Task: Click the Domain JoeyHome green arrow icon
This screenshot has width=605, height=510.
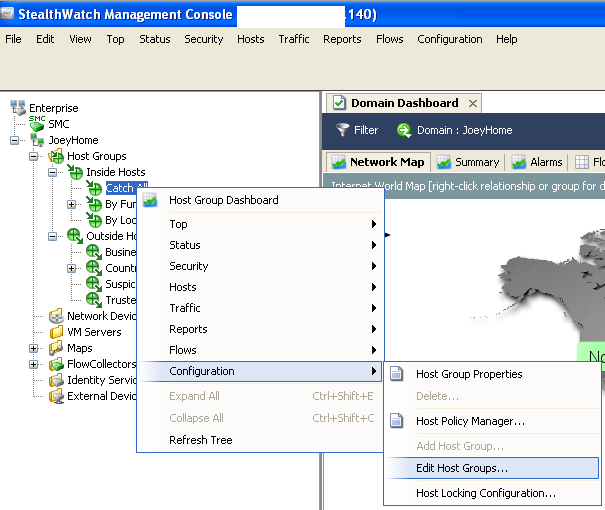Action: click(x=404, y=130)
